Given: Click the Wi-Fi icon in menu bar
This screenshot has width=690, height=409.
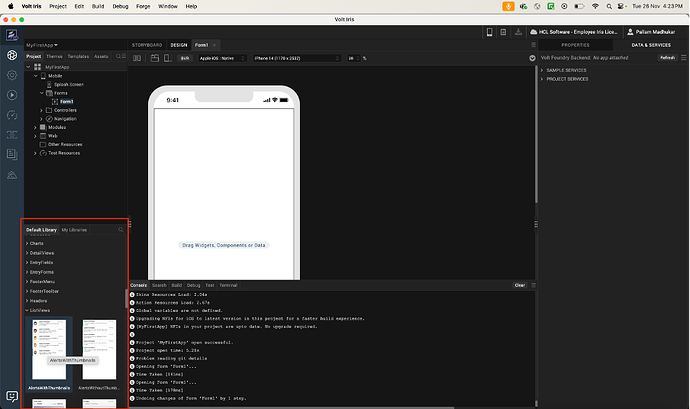Looking at the screenshot, I should [595, 6].
